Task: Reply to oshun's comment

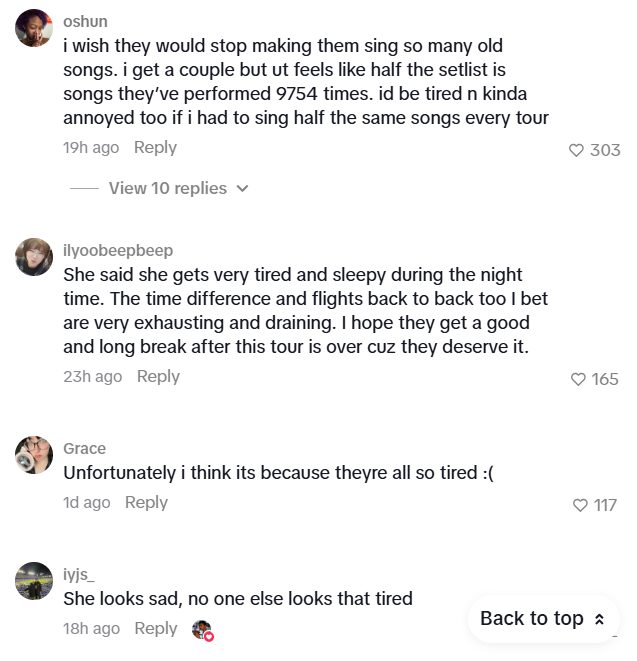Action: coord(155,147)
